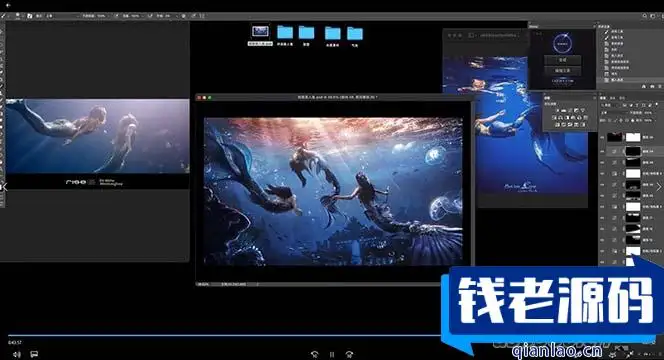Open the smoothing options gear icon

coord(183,16)
